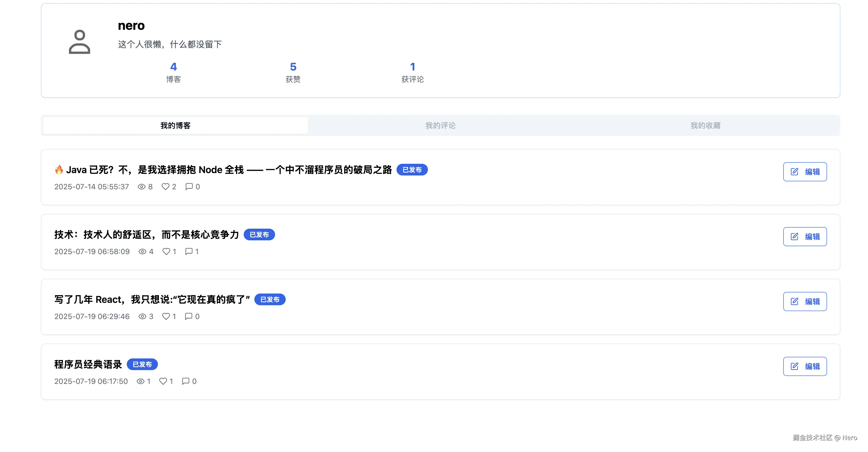Edit the Java 已死 post
Viewport: 868px width, 452px height.
805,172
